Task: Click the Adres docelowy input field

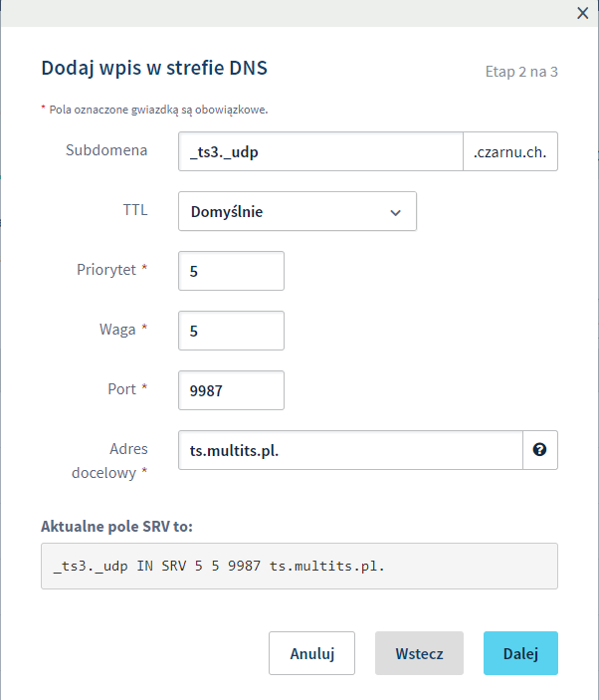Action: (x=350, y=450)
